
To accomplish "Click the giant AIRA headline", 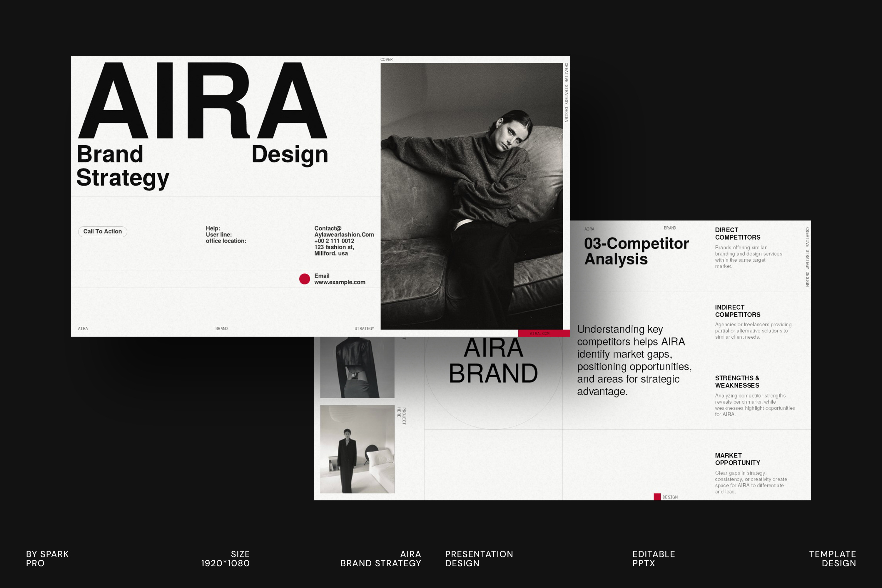I will click(x=203, y=101).
